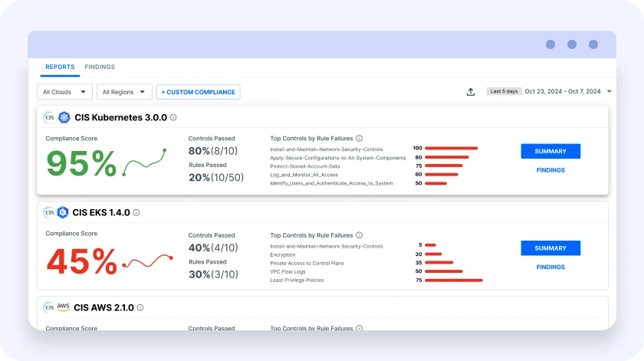The image size is (644, 361).
Task: Click the 80%(8/10) controls passed value
Action: 213,151
